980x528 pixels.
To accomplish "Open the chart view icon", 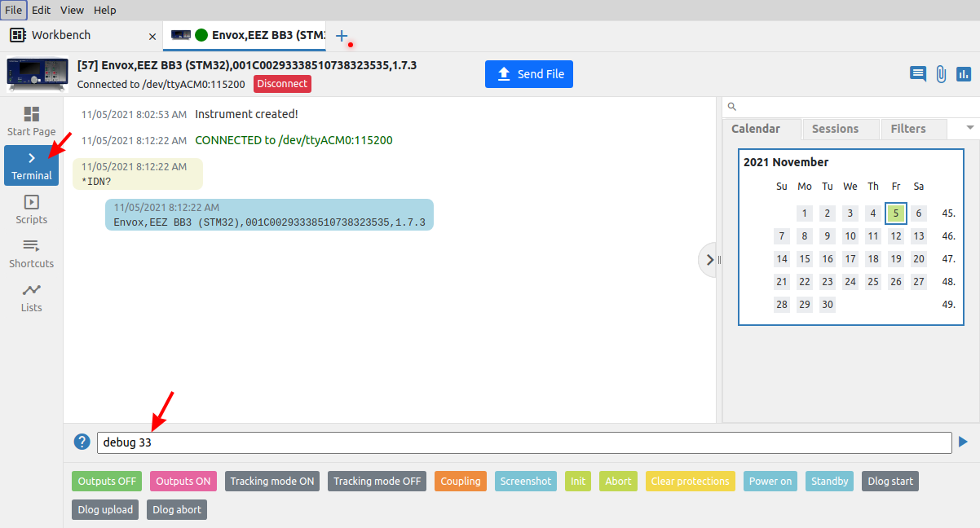I will pyautogui.click(x=964, y=74).
